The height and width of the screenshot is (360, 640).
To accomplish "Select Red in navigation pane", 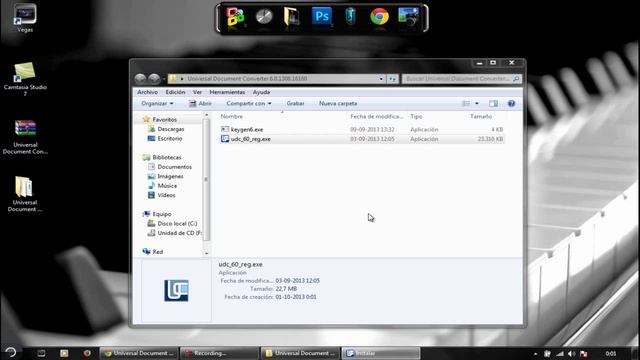I will coord(158,252).
